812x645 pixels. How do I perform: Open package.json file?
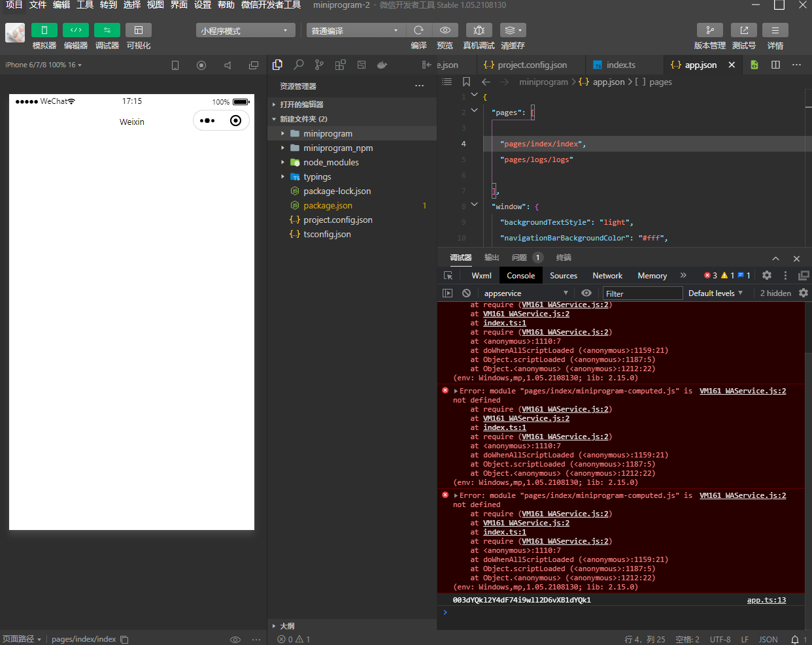coord(352,205)
